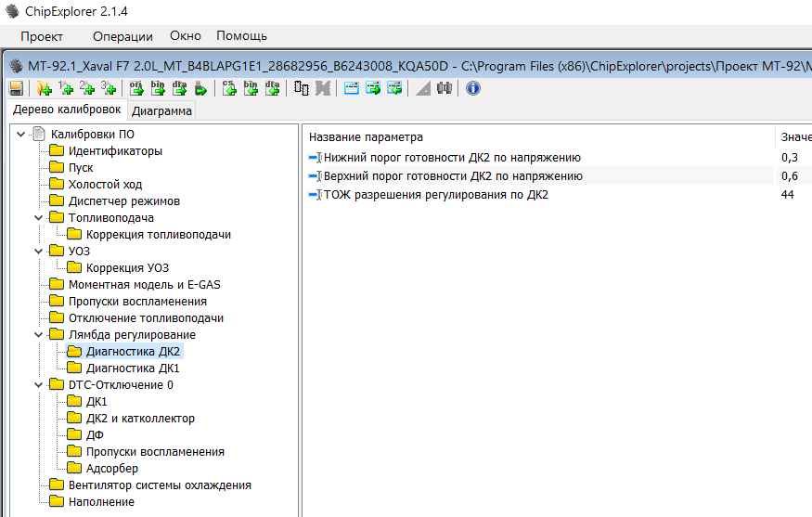Click the add 3D calibration icon

[110, 88]
